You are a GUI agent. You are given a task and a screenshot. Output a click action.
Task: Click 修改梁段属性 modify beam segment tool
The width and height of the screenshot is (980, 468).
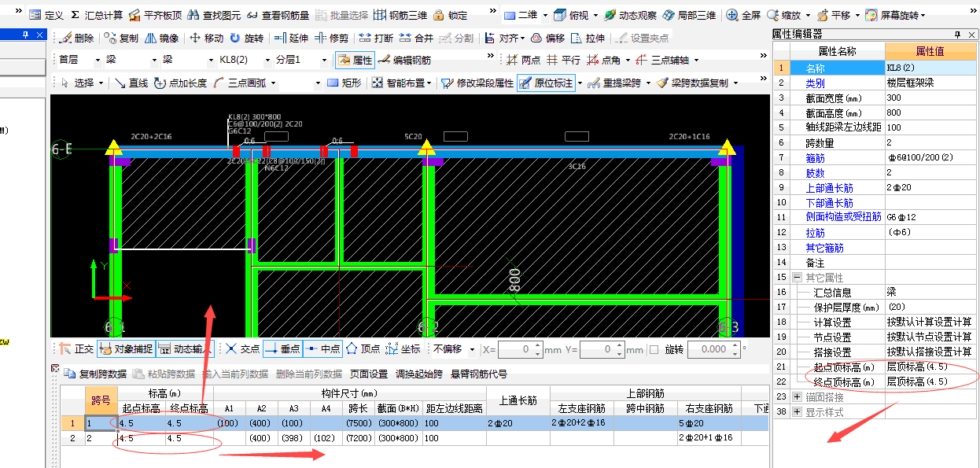(477, 83)
